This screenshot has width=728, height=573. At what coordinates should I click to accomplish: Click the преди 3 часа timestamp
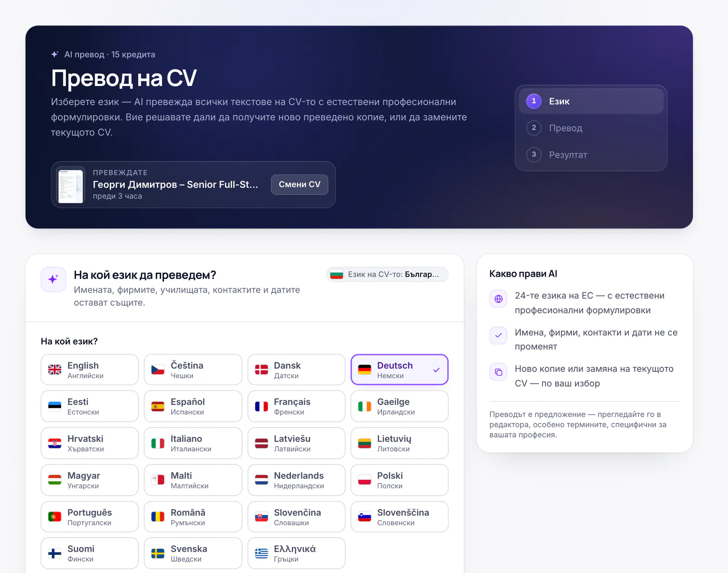(117, 196)
